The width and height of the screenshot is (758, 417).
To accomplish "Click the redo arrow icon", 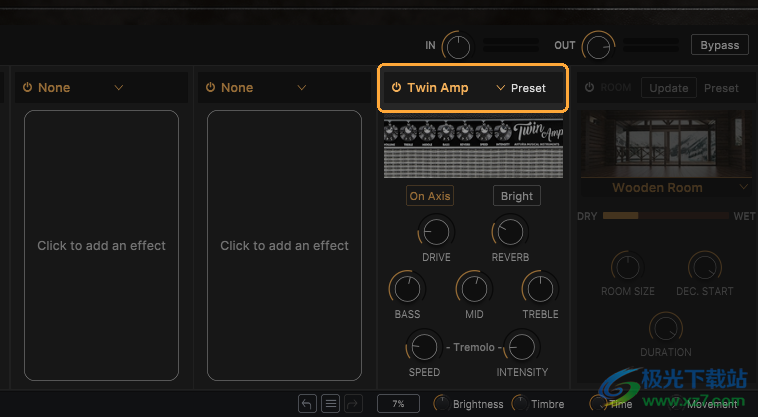I will pyautogui.click(x=353, y=403).
